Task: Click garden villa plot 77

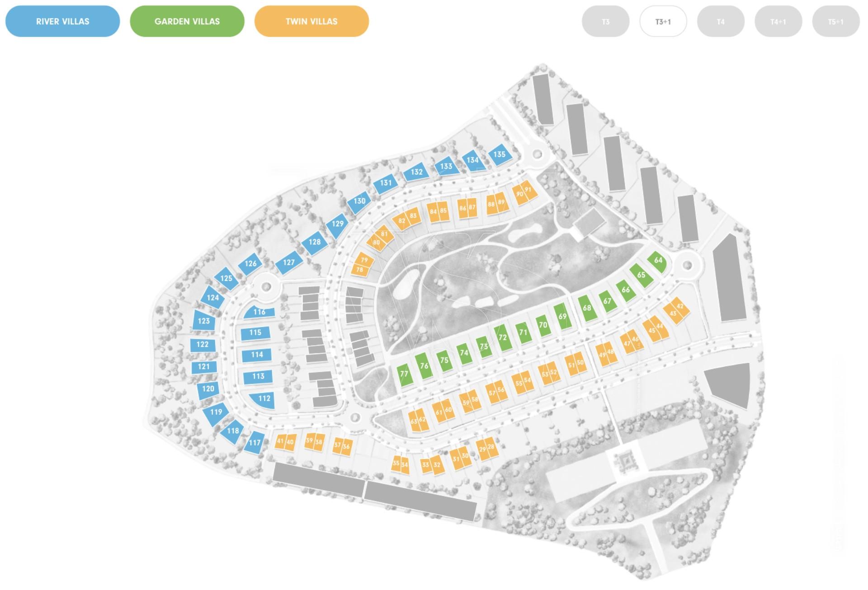Action: [x=404, y=374]
